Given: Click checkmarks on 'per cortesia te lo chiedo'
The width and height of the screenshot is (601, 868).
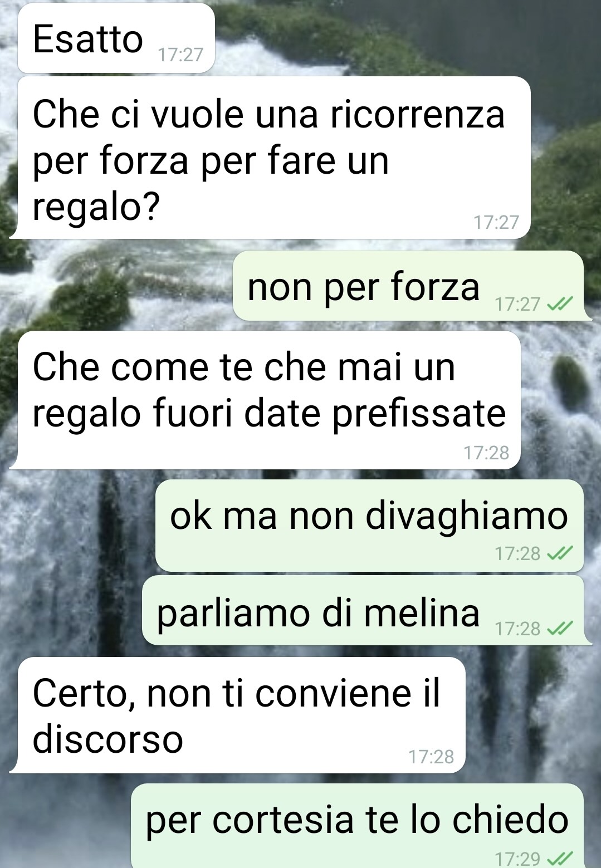Looking at the screenshot, I should (x=560, y=858).
